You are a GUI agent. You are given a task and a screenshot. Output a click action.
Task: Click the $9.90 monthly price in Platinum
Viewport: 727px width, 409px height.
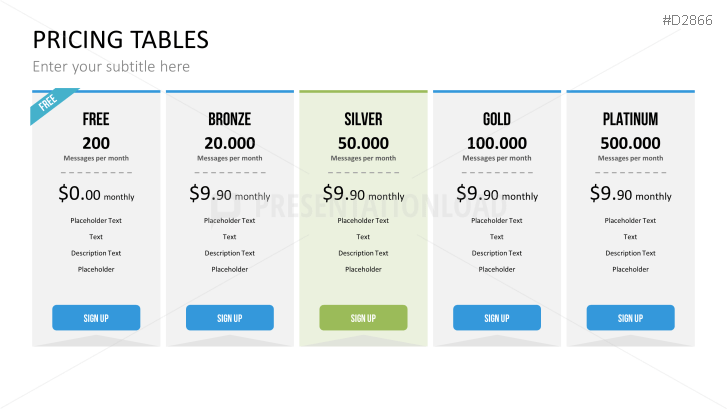[x=630, y=194]
